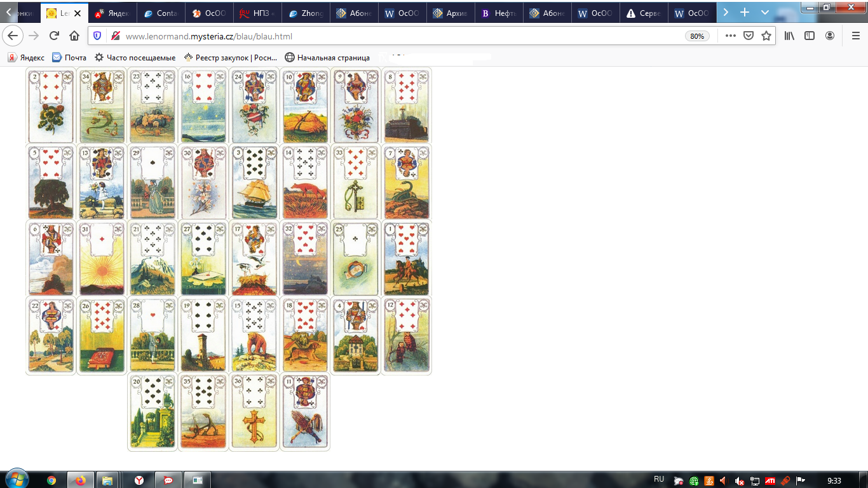Open the Library panel
868x488 pixels.
(x=789, y=36)
